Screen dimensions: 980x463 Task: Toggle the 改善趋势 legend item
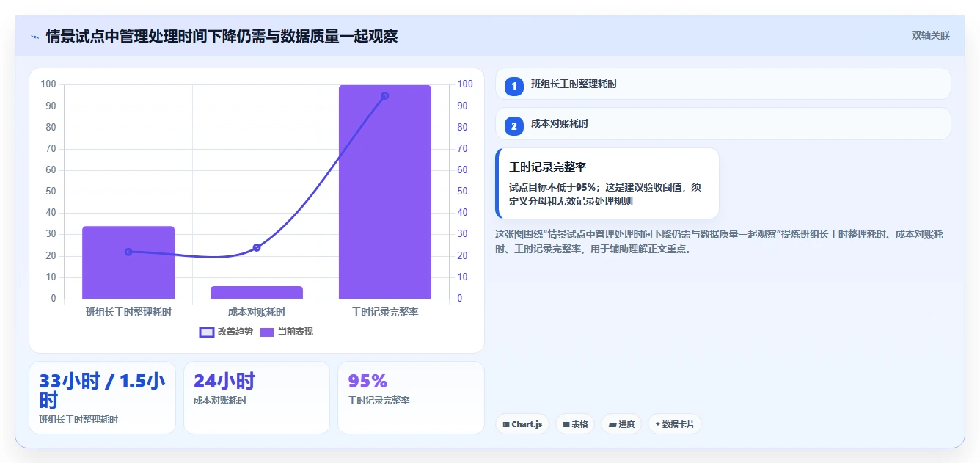tap(226, 332)
